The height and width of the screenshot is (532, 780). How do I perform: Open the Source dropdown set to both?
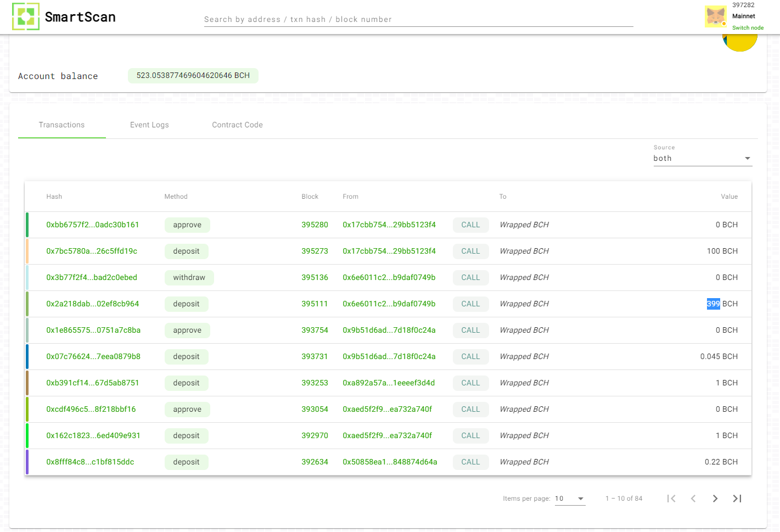click(703, 158)
